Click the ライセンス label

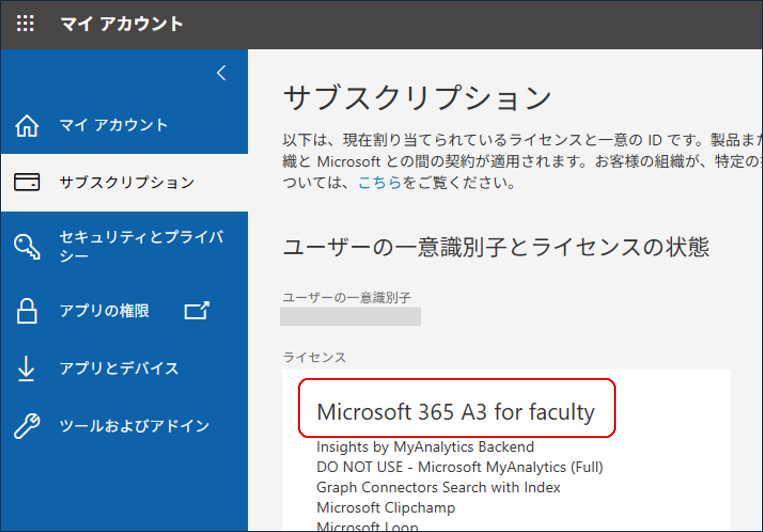coord(314,357)
